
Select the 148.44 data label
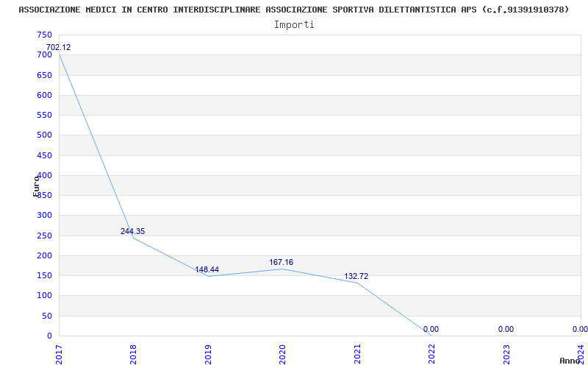pos(207,269)
